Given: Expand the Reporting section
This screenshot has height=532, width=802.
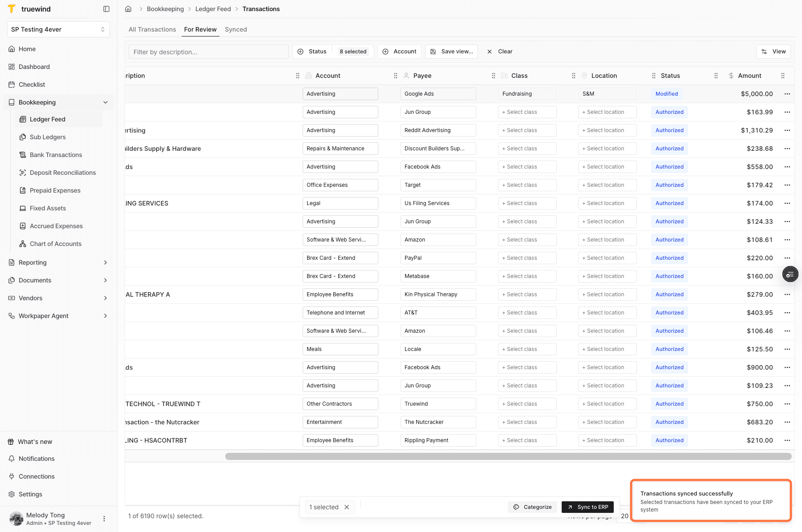Looking at the screenshot, I should click(105, 262).
